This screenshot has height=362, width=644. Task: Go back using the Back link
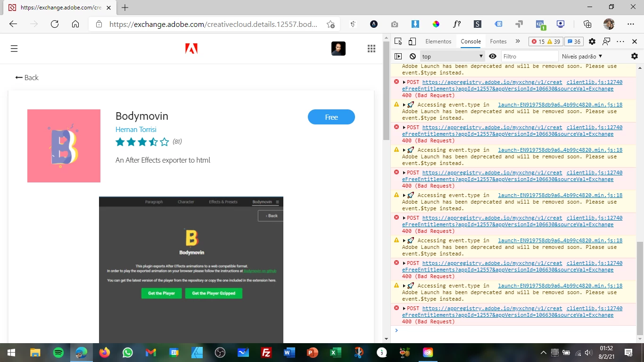27,77
